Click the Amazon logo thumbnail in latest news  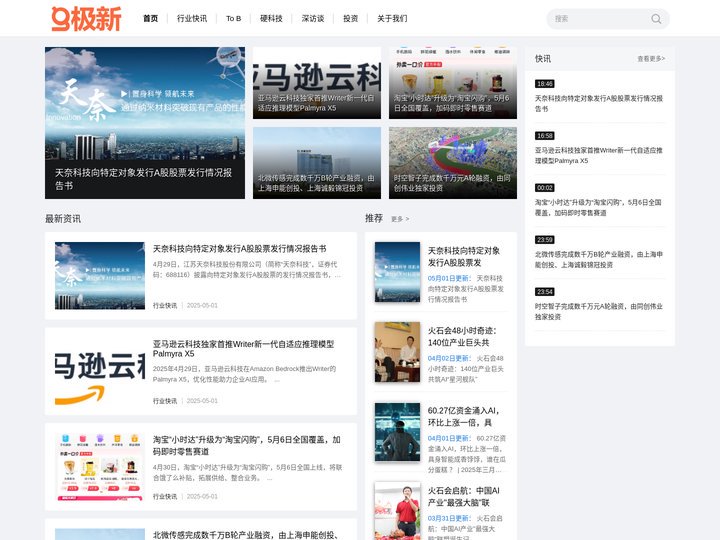tap(100, 371)
